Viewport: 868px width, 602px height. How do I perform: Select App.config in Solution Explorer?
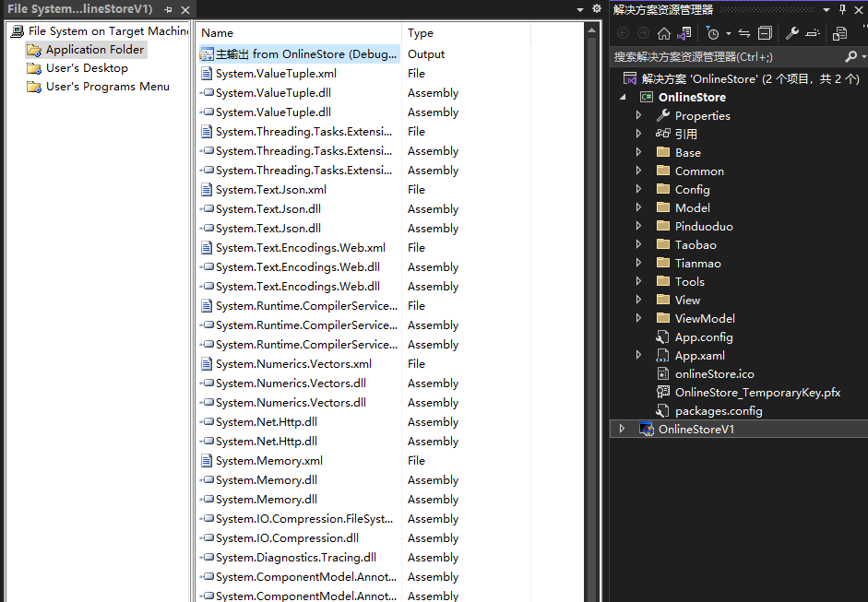[703, 337]
